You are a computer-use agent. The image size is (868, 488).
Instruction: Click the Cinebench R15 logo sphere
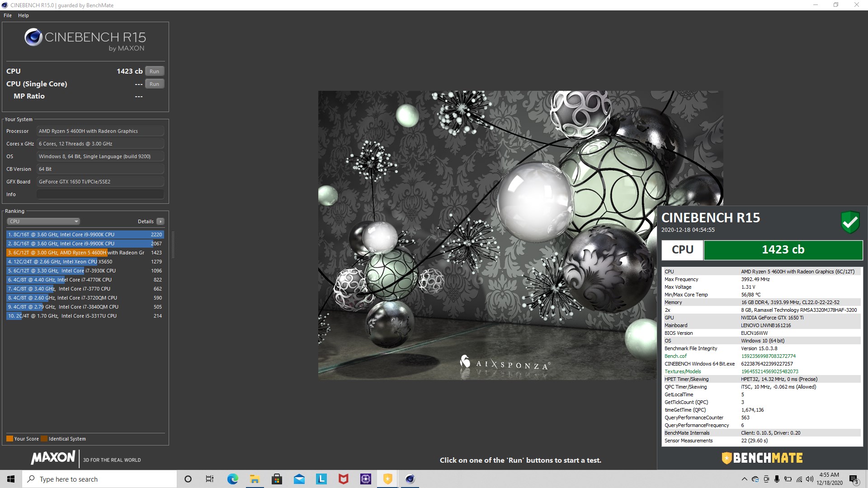point(33,38)
